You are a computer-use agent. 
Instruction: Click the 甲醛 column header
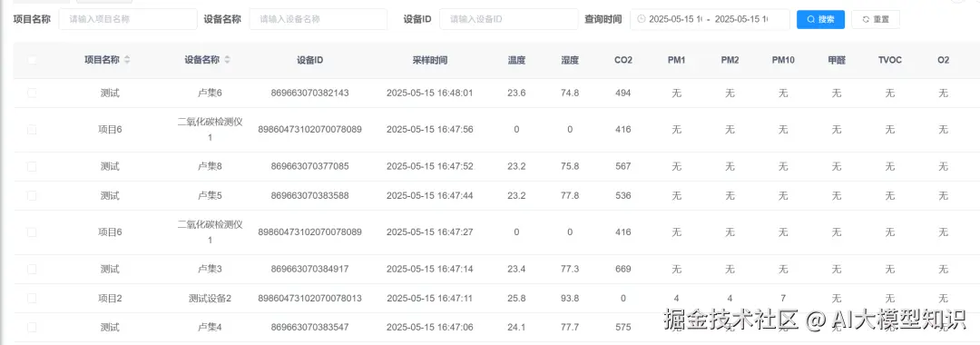pos(837,61)
